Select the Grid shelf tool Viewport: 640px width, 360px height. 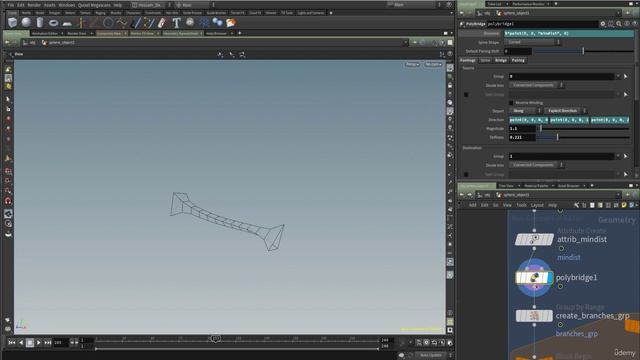67,23
